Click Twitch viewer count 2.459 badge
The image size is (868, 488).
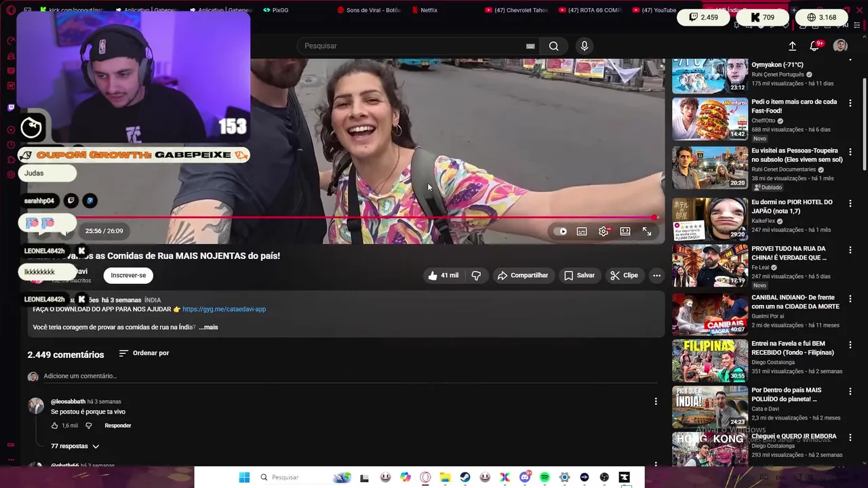pyautogui.click(x=703, y=17)
